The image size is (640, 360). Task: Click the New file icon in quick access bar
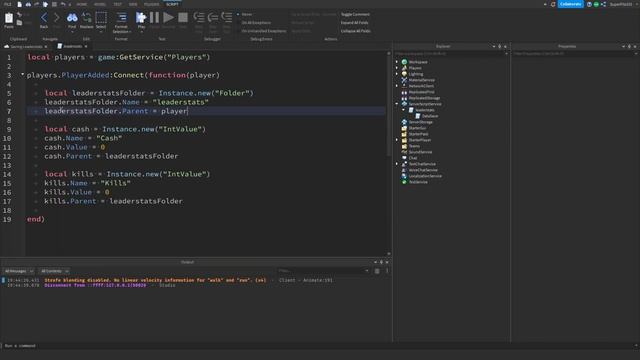pyautogui.click(x=19, y=4)
